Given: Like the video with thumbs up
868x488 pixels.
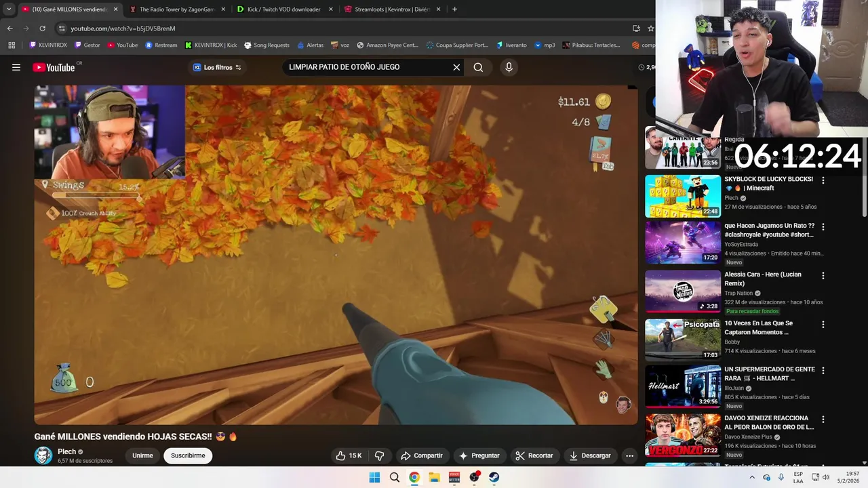Looking at the screenshot, I should tap(349, 455).
